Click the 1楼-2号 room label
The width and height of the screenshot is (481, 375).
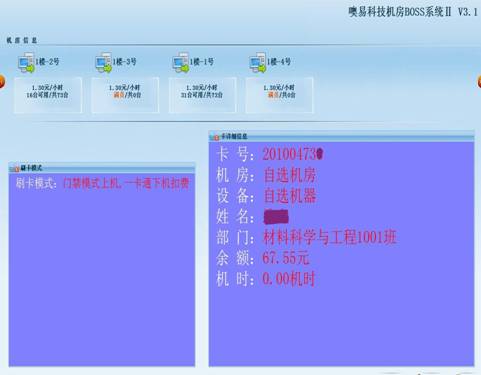tap(47, 62)
